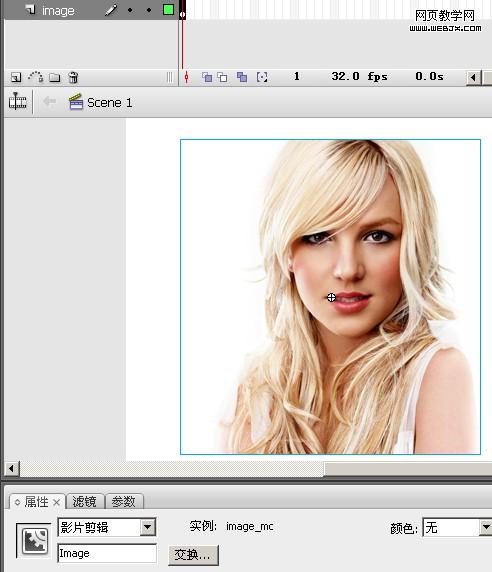The height and width of the screenshot is (572, 492).
Task: Toggle edit multiple frames
Action: click(242, 77)
